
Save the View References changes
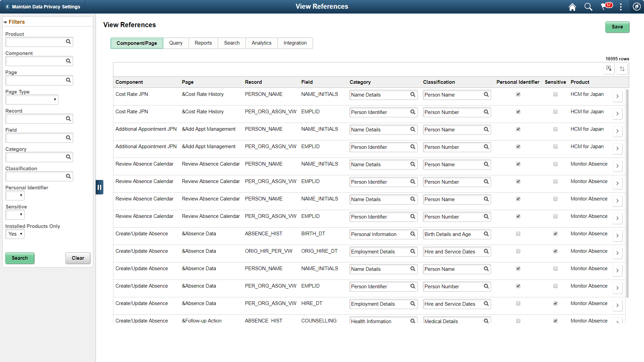[617, 27]
